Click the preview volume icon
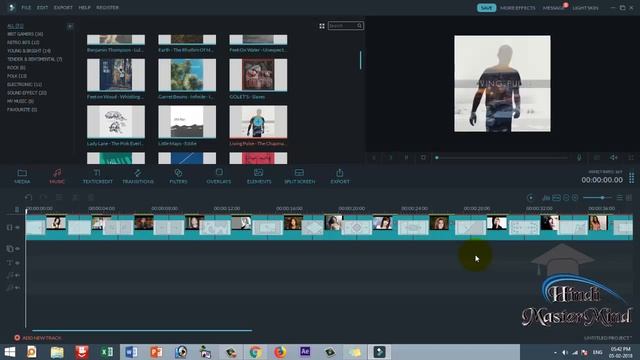The height and width of the screenshot is (360, 640). [x=613, y=158]
